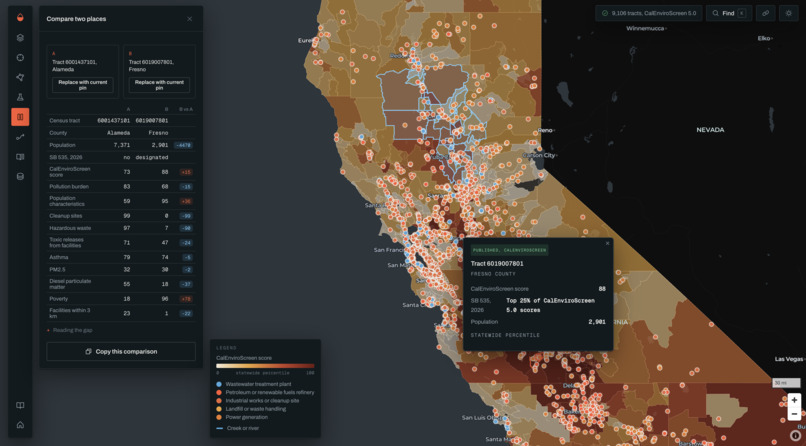Click the CalEnviroScreen score legend gradient bar
The width and height of the screenshot is (806, 446).
click(x=265, y=366)
